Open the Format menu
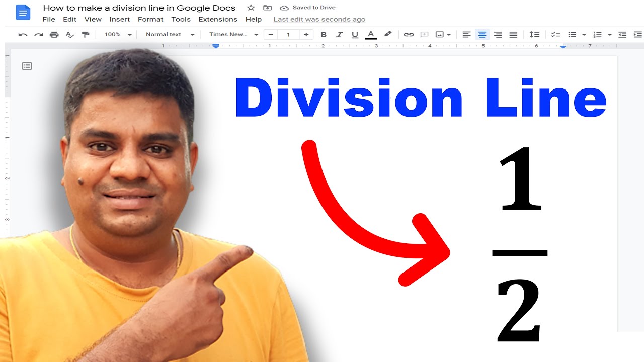The image size is (644, 362). tap(150, 20)
